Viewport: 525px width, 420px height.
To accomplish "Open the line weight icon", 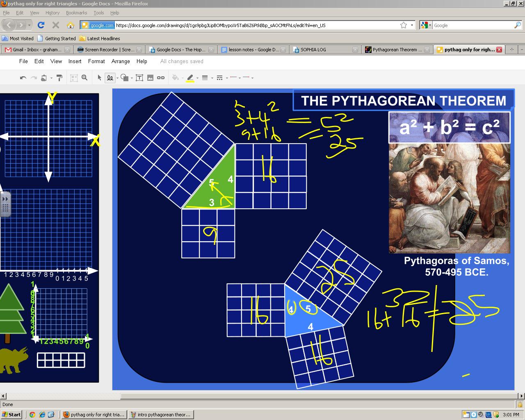I will click(205, 78).
